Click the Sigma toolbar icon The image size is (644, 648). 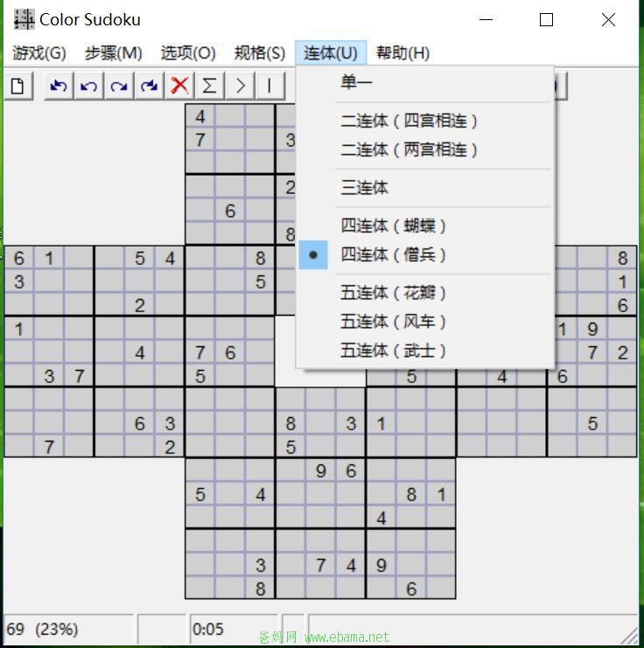point(209,86)
